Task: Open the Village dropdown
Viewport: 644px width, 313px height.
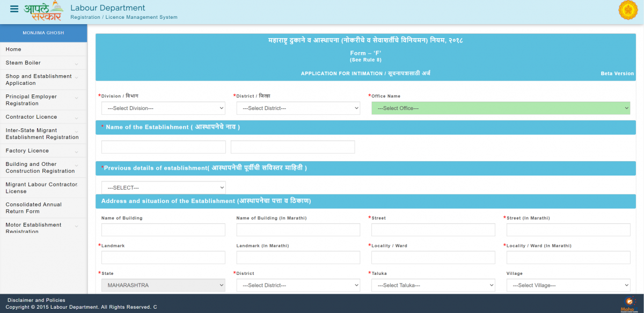Action: [568, 285]
